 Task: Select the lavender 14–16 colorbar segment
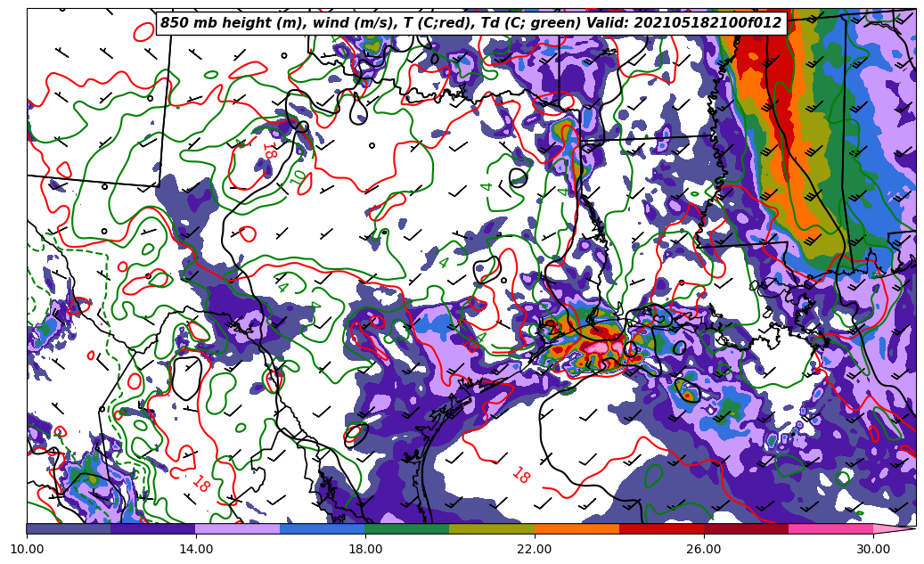(238, 528)
